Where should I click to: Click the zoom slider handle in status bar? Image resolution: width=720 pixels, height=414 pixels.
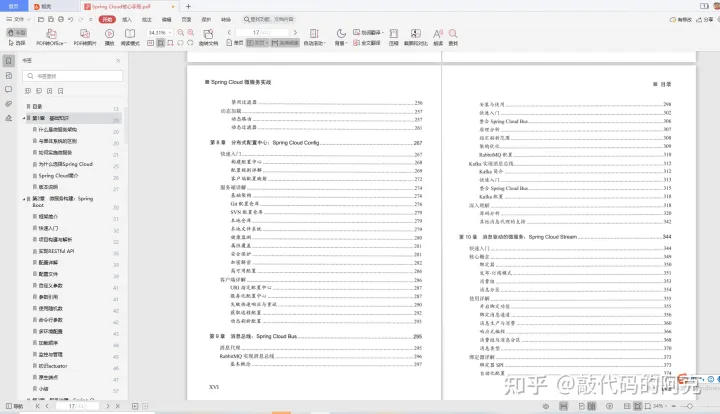[690, 406]
